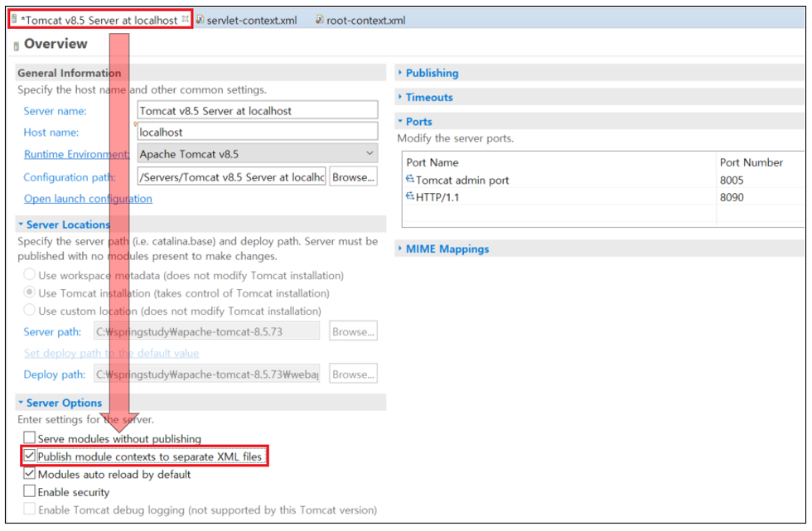The image size is (812, 531).
Task: Click port number 8005 cell
Action: click(732, 180)
